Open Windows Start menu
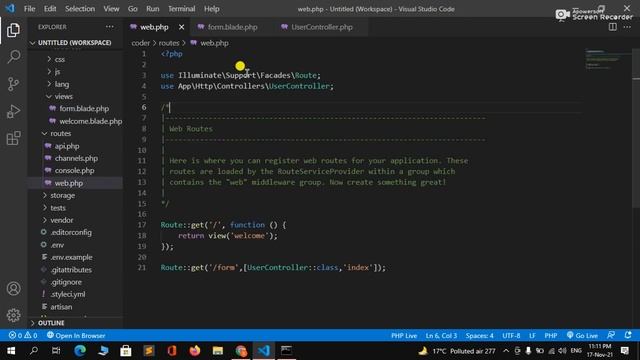This screenshot has width=640, height=360. 11,351
